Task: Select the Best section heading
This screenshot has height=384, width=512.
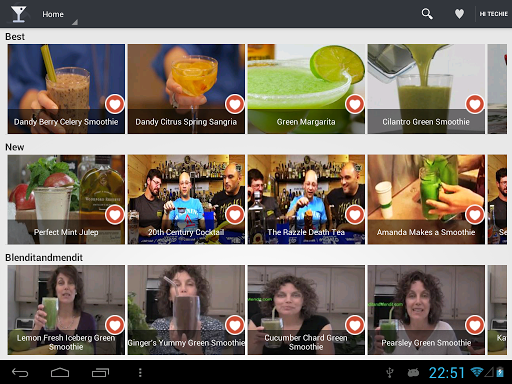Action: pos(15,37)
